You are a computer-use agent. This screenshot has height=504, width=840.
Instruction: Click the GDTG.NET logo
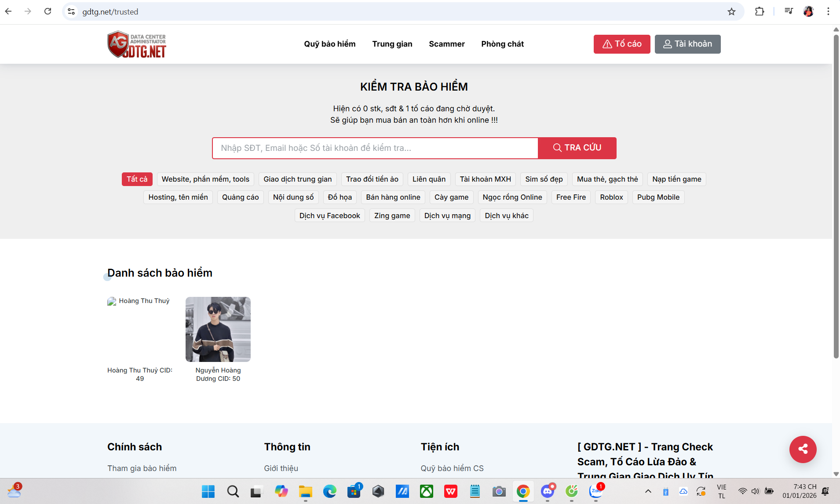tap(137, 44)
